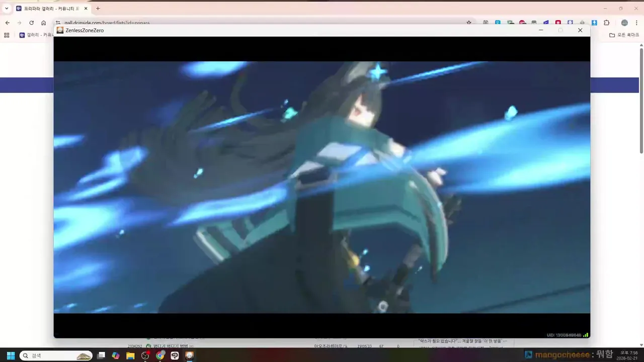Minimize the Chrome browser window
The height and width of the screenshot is (362, 644).
(605, 9)
